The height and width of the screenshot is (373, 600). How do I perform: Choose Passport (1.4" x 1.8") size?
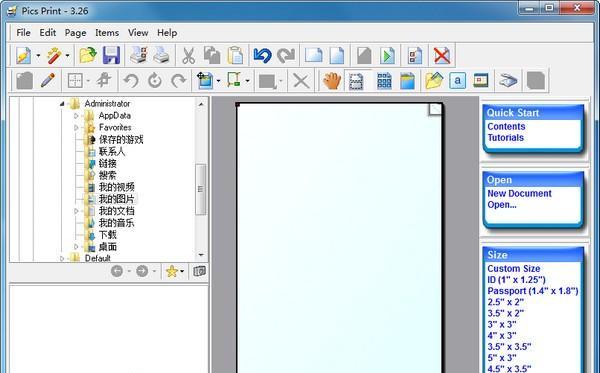[x=533, y=291]
